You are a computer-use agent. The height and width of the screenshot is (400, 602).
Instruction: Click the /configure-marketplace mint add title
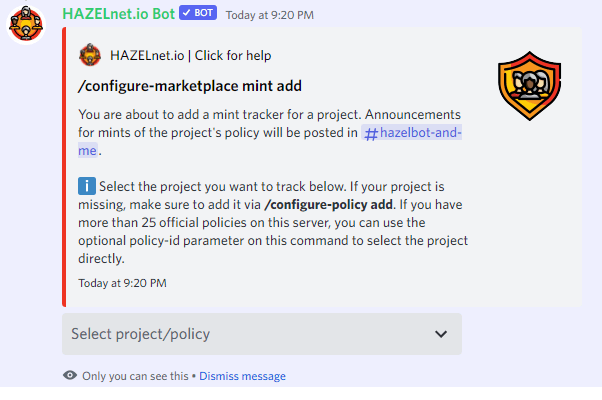(x=190, y=86)
